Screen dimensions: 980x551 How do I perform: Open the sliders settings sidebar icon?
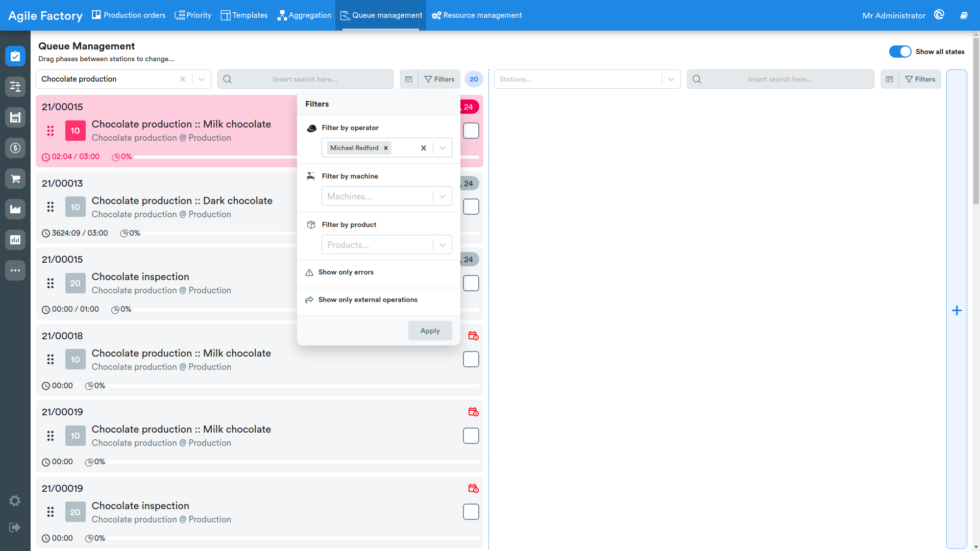[15, 87]
